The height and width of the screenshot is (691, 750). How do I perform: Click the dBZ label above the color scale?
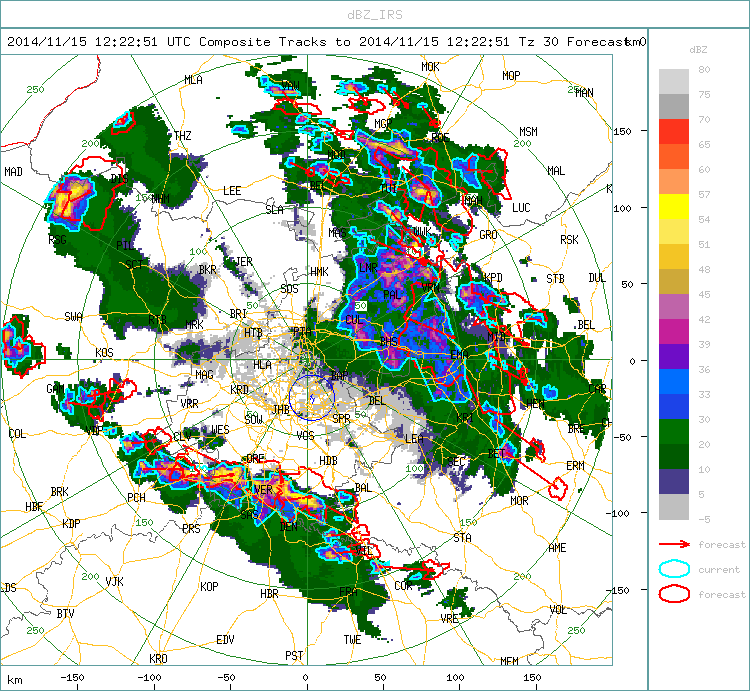698,50
